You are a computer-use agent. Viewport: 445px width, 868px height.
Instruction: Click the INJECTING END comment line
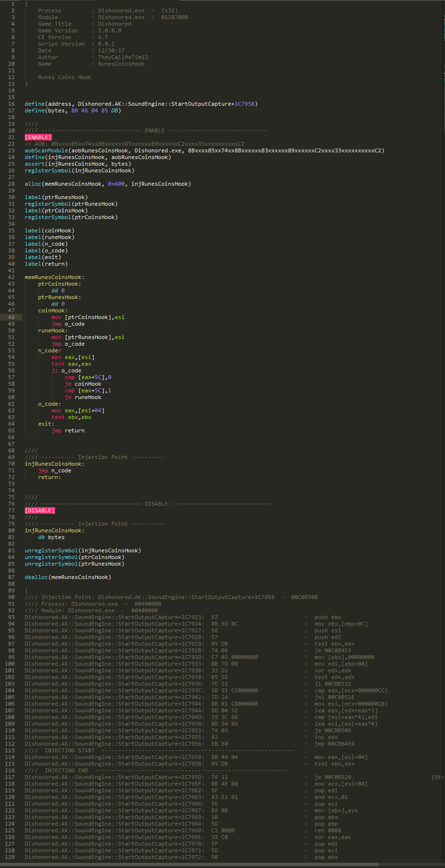pos(156,770)
